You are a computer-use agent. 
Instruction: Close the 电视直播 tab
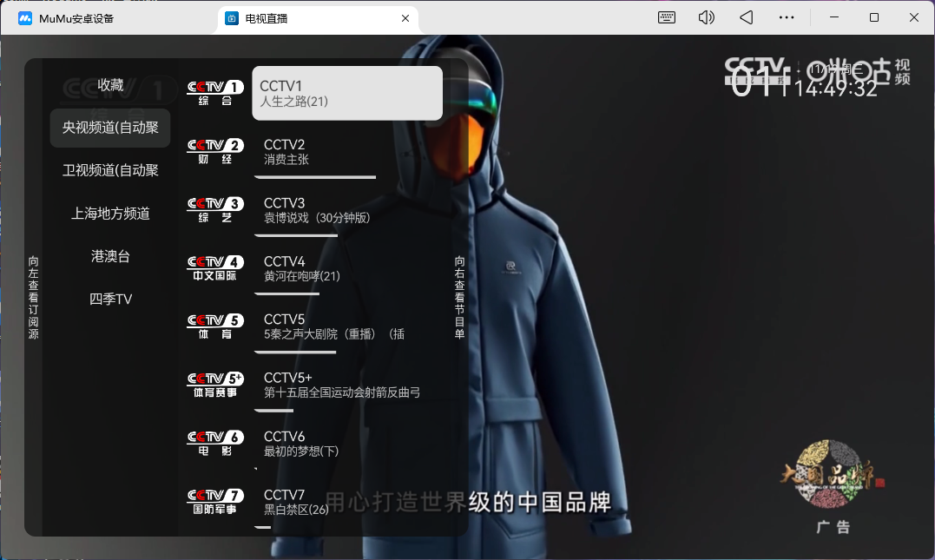pos(405,18)
